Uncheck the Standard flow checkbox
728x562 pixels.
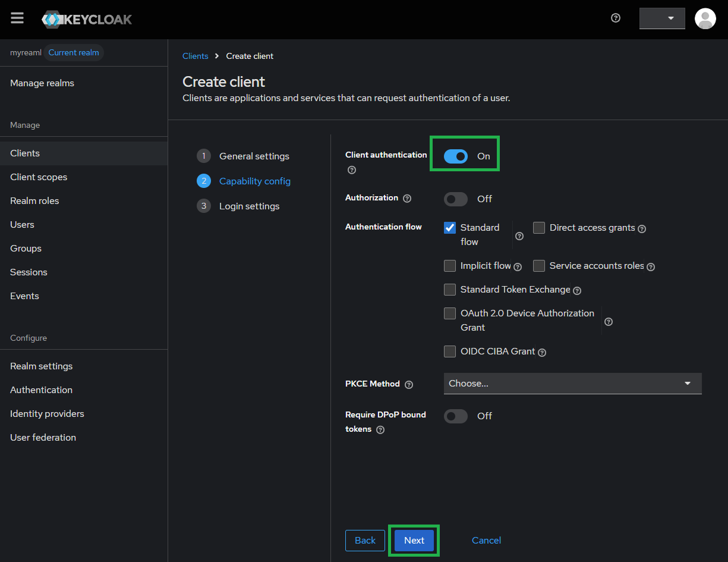pos(450,228)
